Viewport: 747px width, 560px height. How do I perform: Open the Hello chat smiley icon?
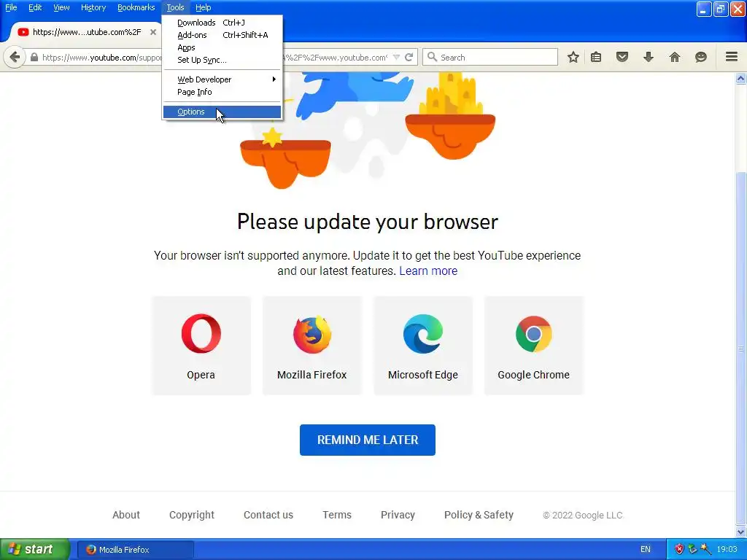pyautogui.click(x=701, y=57)
